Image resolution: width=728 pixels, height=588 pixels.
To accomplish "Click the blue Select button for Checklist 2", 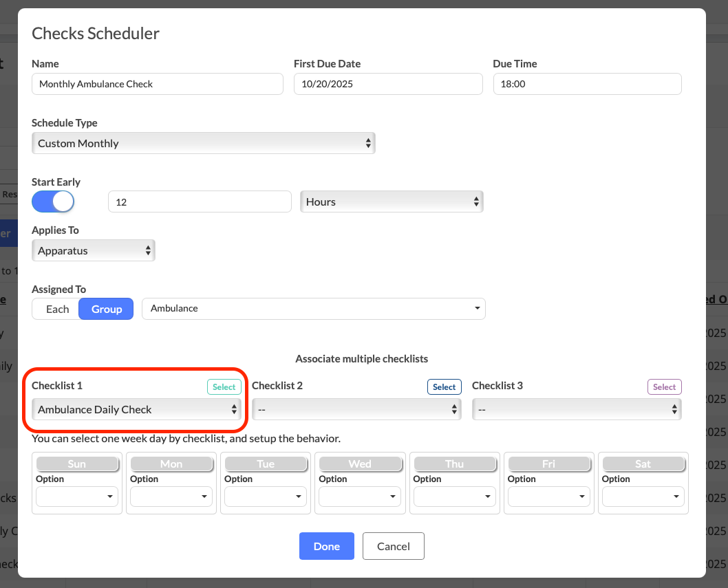I will pyautogui.click(x=444, y=386).
